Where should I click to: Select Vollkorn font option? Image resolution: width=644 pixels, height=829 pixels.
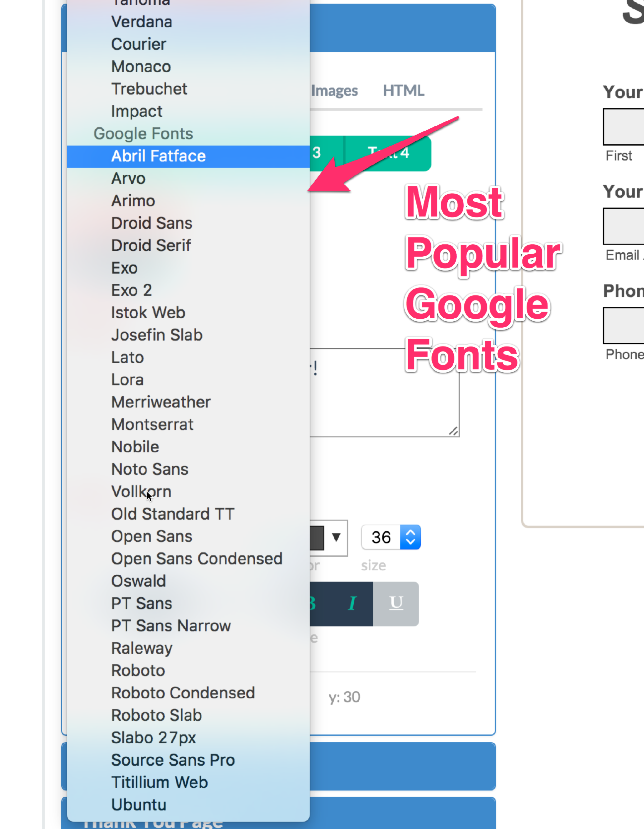[141, 491]
